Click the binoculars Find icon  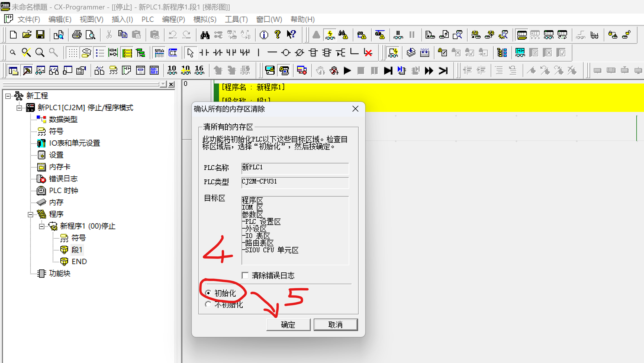205,35
